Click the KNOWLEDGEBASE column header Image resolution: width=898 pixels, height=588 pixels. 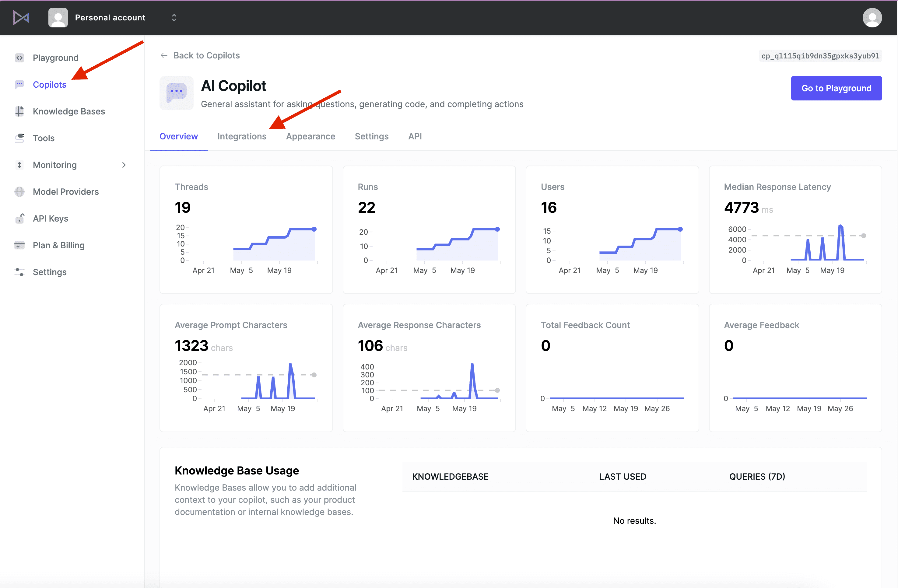click(x=450, y=477)
